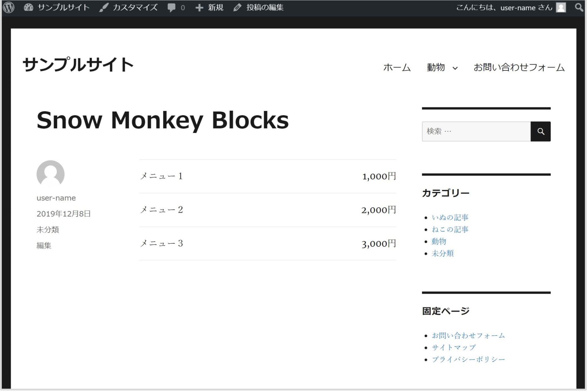
Task: Click the search magnifier in the admin bar
Action: tap(578, 7)
